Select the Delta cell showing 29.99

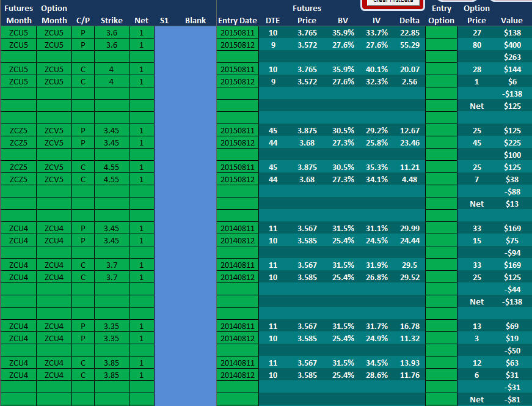[x=409, y=228]
